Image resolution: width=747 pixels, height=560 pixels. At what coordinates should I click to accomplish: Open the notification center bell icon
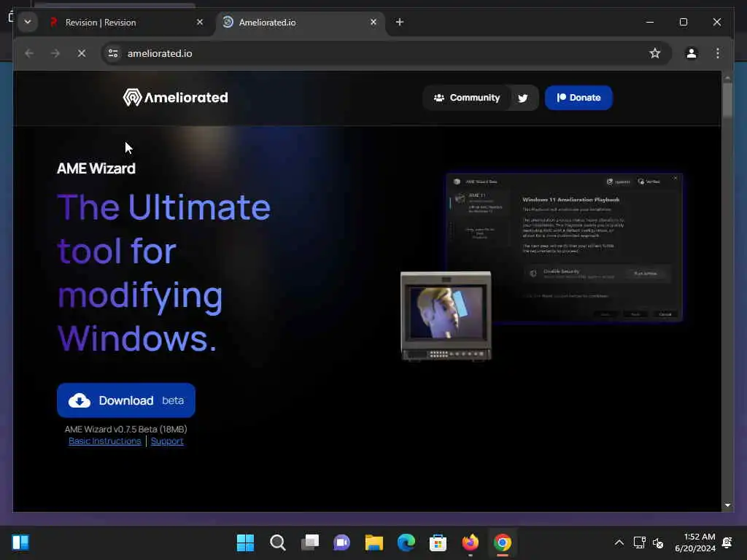pos(727,542)
